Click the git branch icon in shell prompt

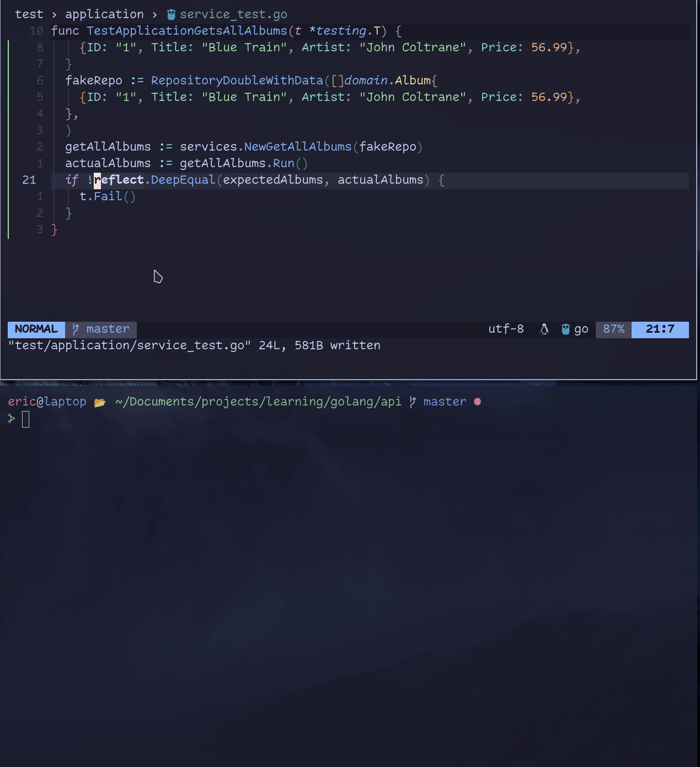pyautogui.click(x=413, y=402)
